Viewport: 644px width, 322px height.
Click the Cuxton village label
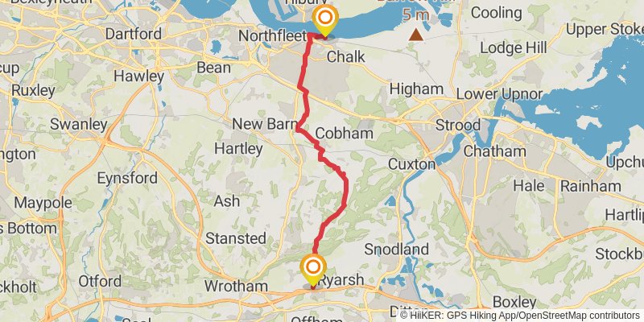(411, 165)
